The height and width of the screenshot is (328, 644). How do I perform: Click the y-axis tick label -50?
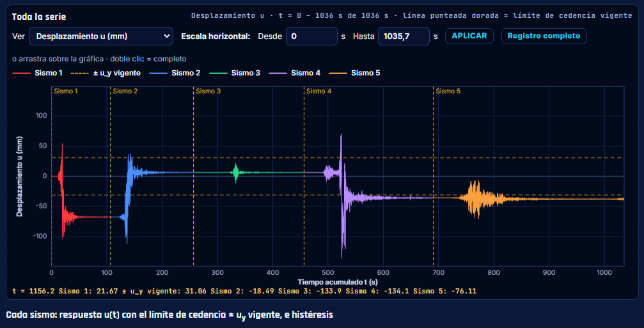(x=42, y=207)
